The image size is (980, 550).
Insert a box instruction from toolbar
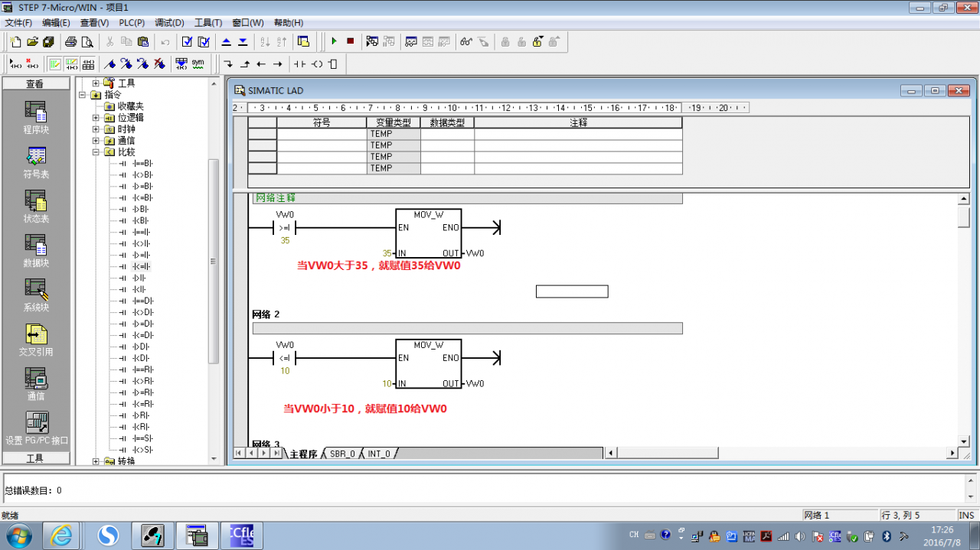click(x=333, y=64)
